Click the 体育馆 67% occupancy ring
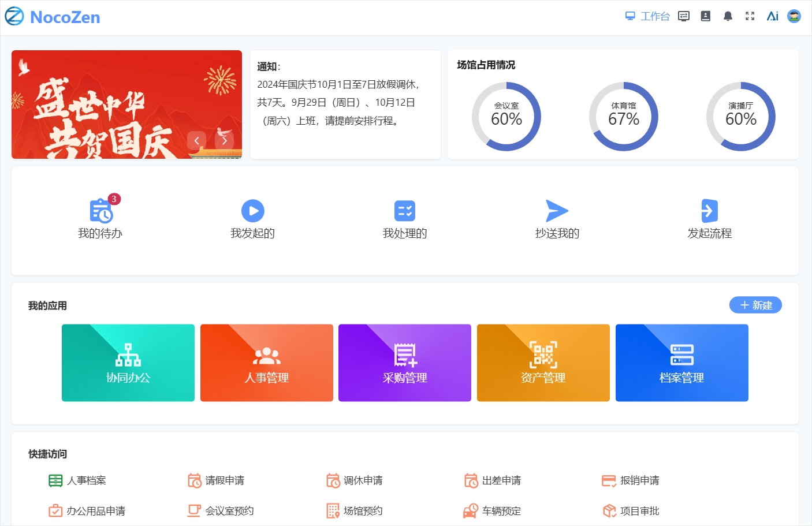 tap(624, 117)
